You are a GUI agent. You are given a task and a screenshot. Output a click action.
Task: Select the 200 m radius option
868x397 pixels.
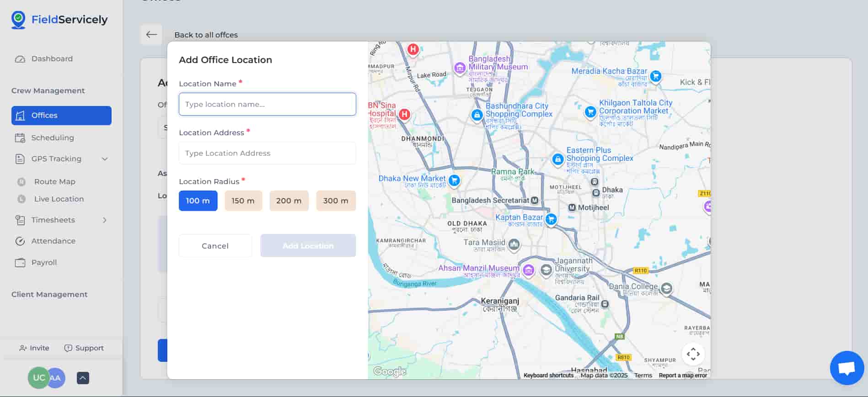pyautogui.click(x=289, y=201)
